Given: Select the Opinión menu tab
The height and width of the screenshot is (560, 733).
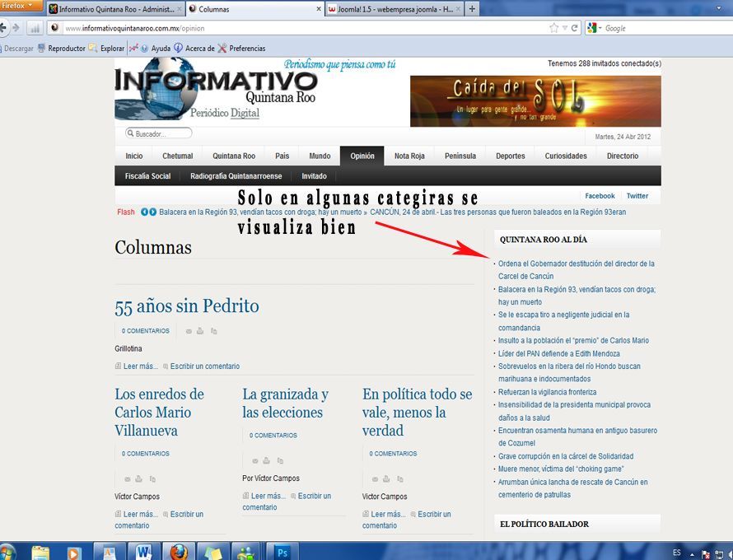Looking at the screenshot, I should pos(362,156).
